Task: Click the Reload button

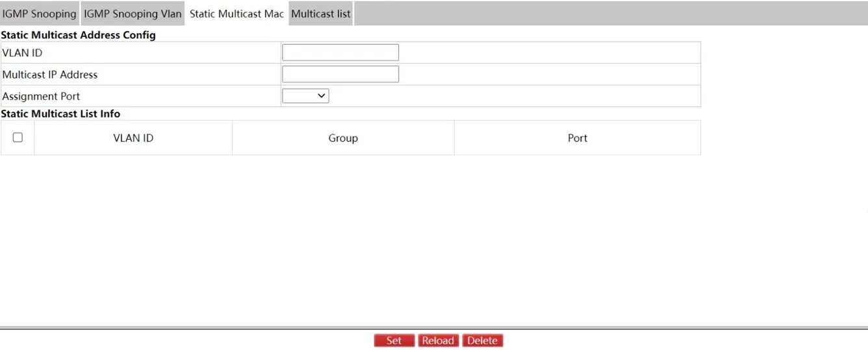Action: click(x=438, y=341)
